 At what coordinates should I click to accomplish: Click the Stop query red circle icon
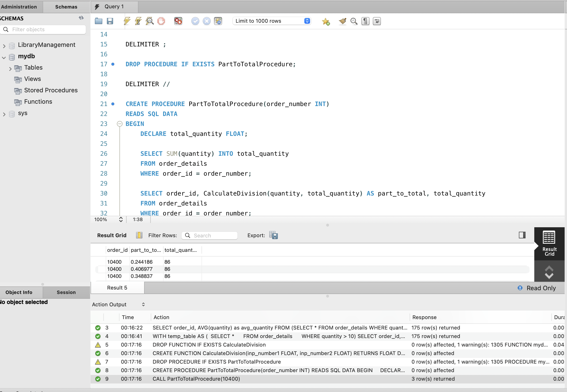pos(162,21)
